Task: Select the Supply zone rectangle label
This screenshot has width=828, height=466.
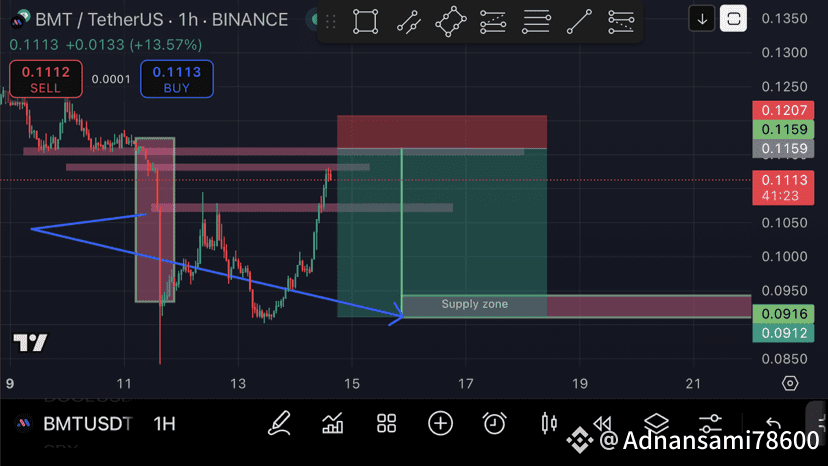Action: (475, 304)
